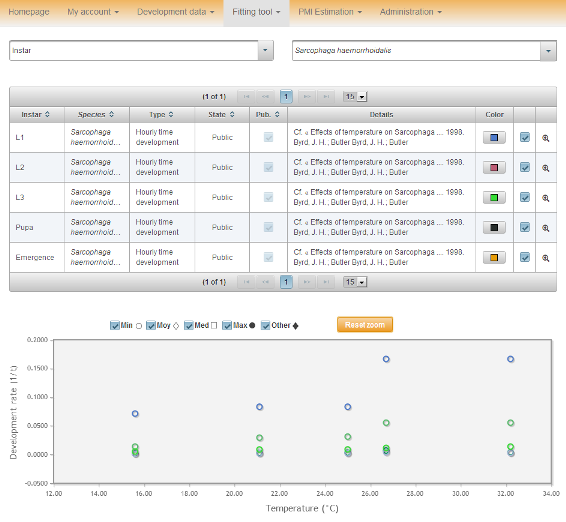Click the species selection field text
566x522 pixels.
343,50
